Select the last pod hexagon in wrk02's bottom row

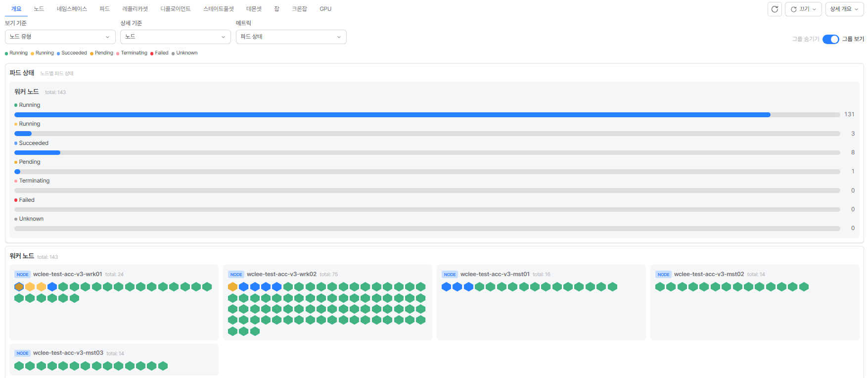(x=255, y=331)
